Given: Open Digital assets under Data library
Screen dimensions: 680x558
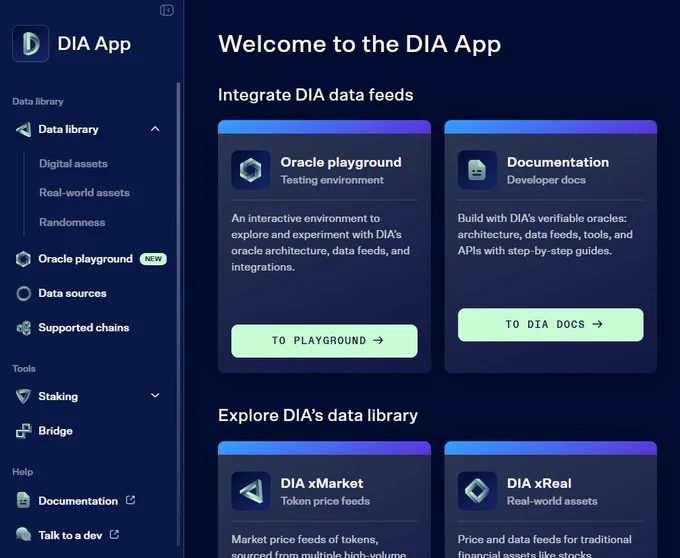Looking at the screenshot, I should 73,163.
